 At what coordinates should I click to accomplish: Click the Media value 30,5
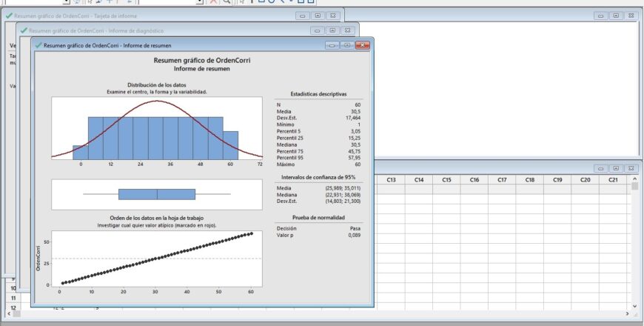(x=355, y=111)
